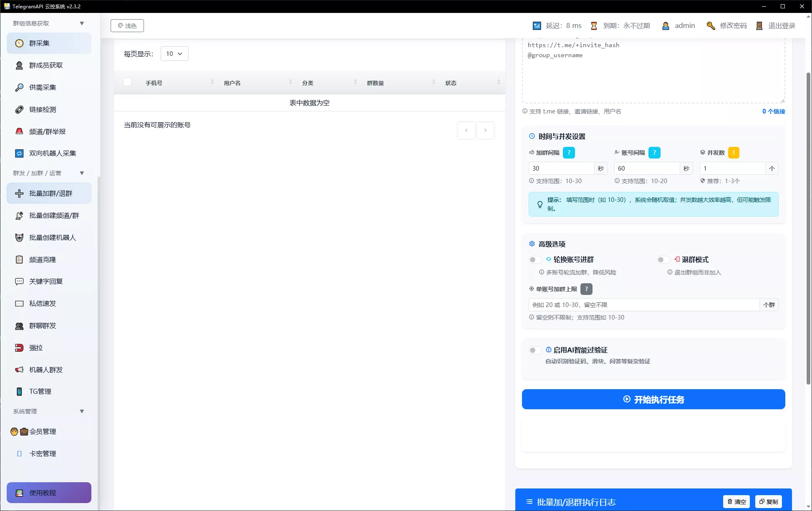
Task: Click the page vertical scrollbar
Action: 808,229
